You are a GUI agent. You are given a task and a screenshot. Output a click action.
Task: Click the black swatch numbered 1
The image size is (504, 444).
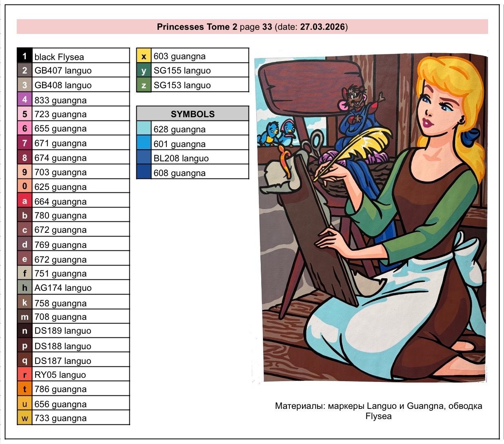point(24,56)
